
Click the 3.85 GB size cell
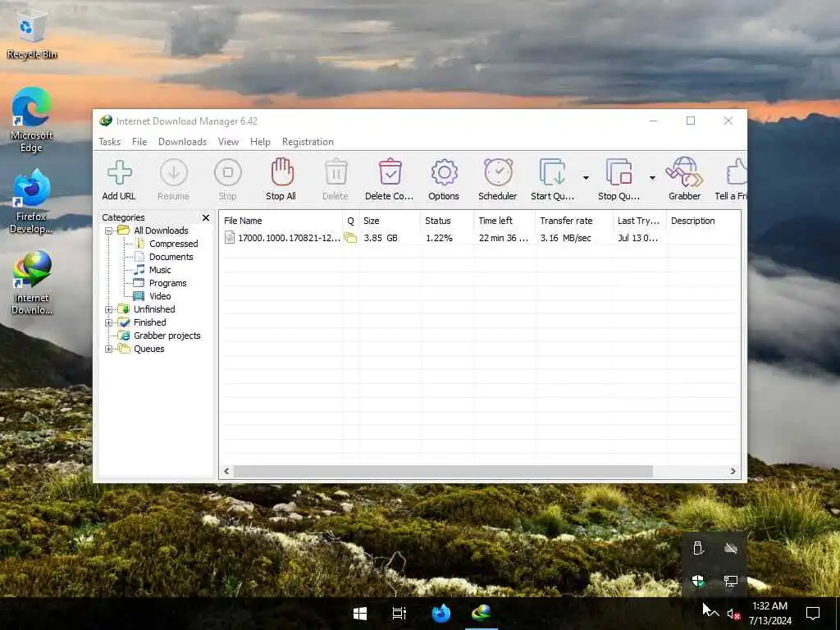tap(381, 238)
